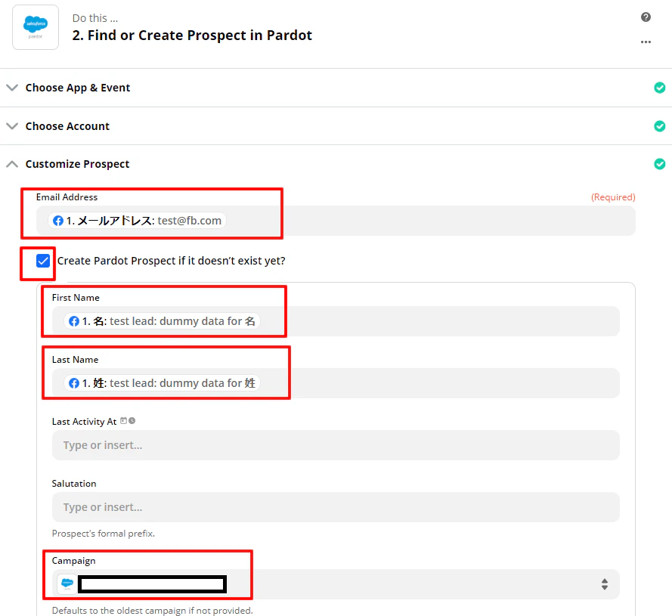Click the Salesforce Pardot logo at top left
Screen dimensions: 672x616
(35, 27)
